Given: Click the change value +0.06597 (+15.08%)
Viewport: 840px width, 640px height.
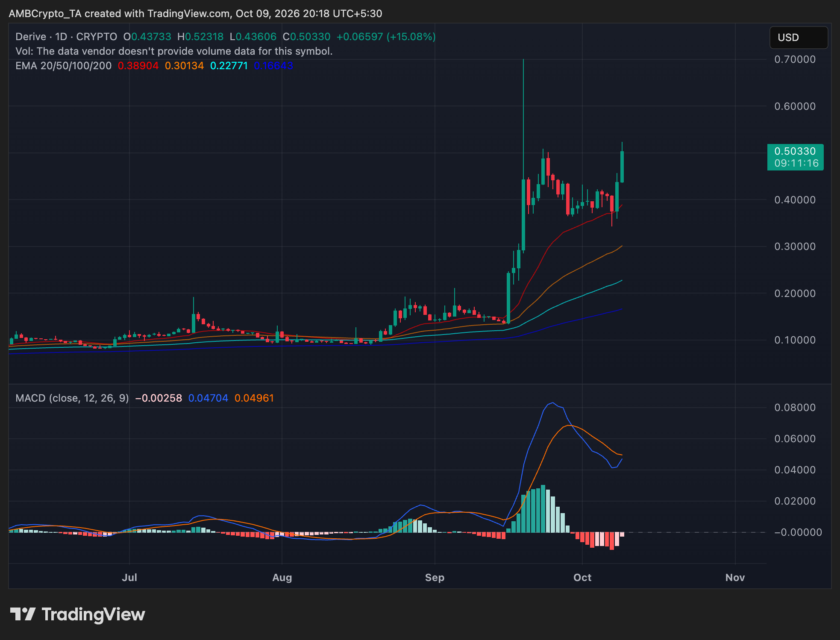Looking at the screenshot, I should point(386,37).
